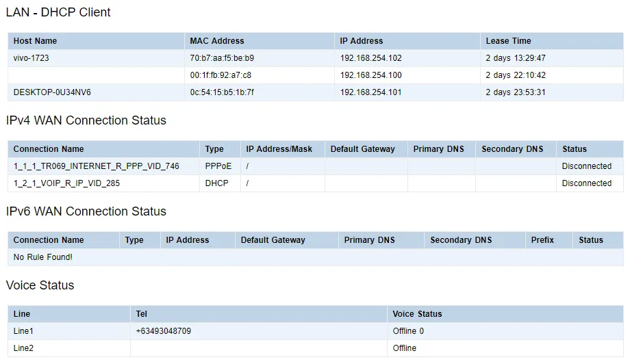Click IP address 192.168.254.100

370,75
